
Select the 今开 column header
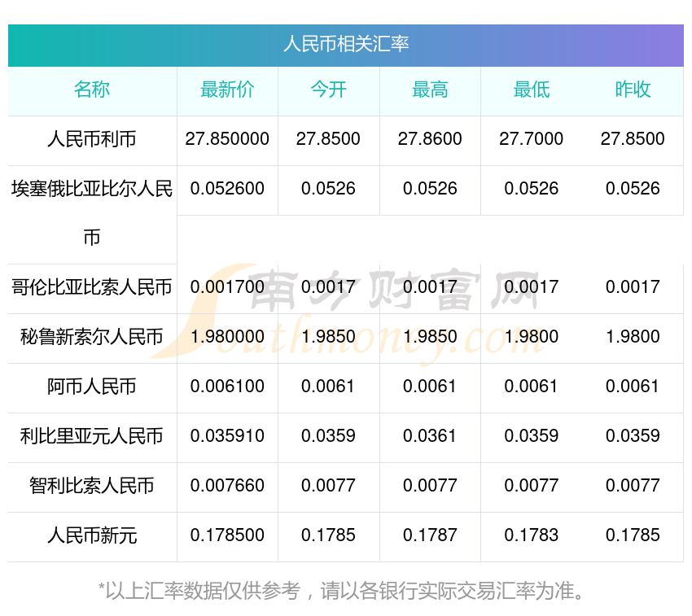328,90
